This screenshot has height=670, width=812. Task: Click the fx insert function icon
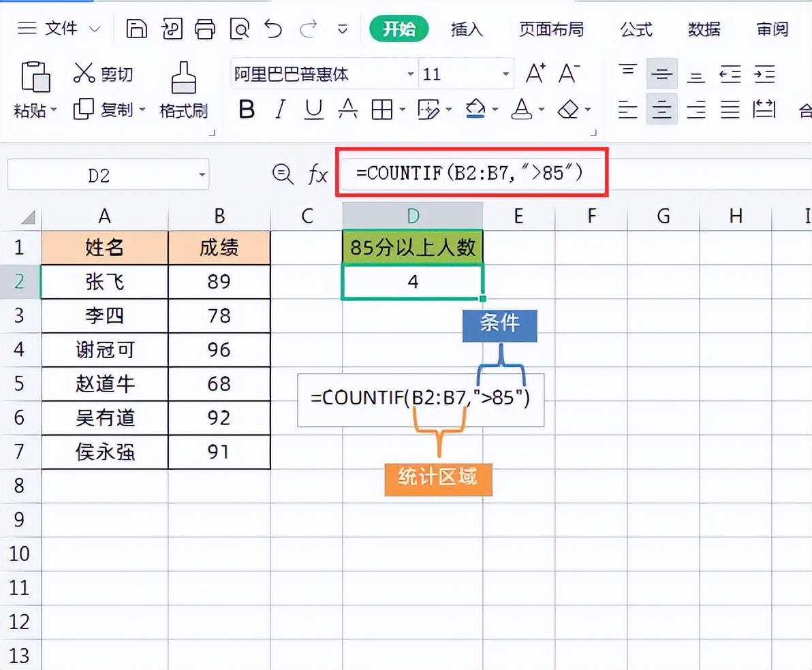317,174
